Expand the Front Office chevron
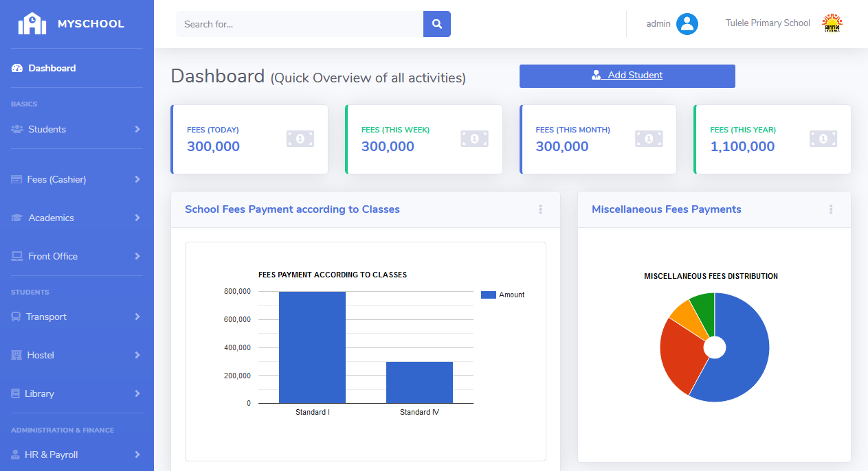Viewport: 868px width, 471px height. coord(137,256)
